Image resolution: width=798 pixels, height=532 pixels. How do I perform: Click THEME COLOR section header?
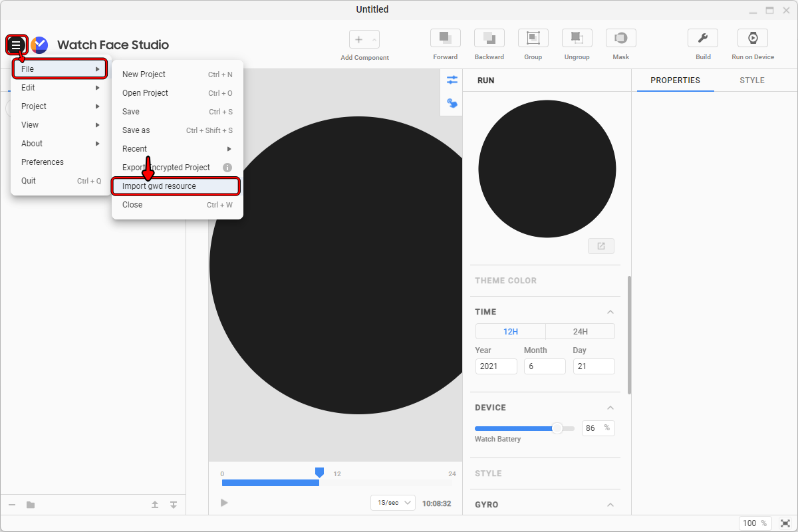coord(505,281)
